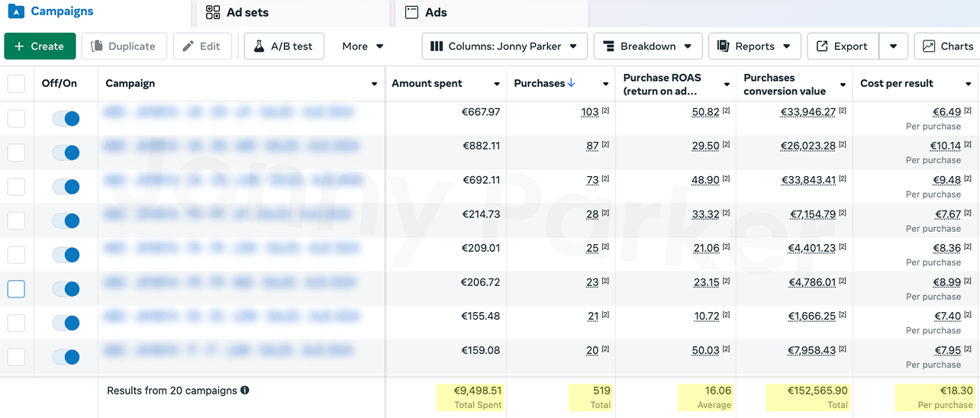Click the blue sort arrow in Purchases header
Image resolution: width=980 pixels, height=418 pixels.
coord(572,83)
